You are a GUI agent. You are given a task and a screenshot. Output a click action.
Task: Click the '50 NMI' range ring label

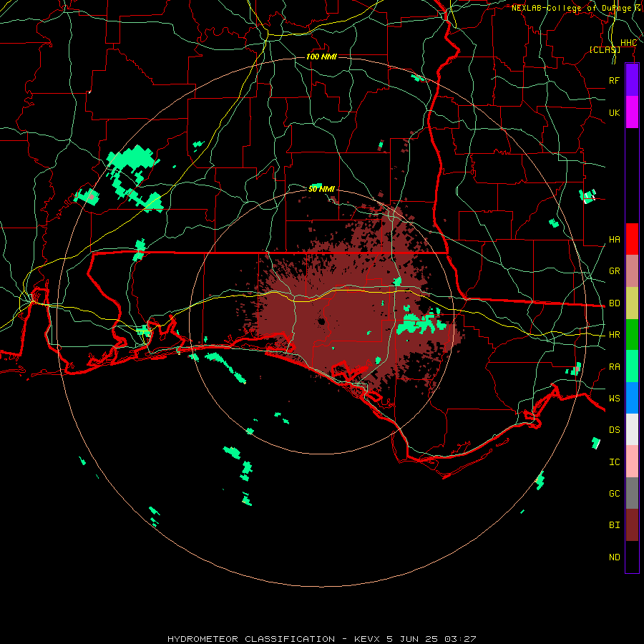pyautogui.click(x=321, y=189)
